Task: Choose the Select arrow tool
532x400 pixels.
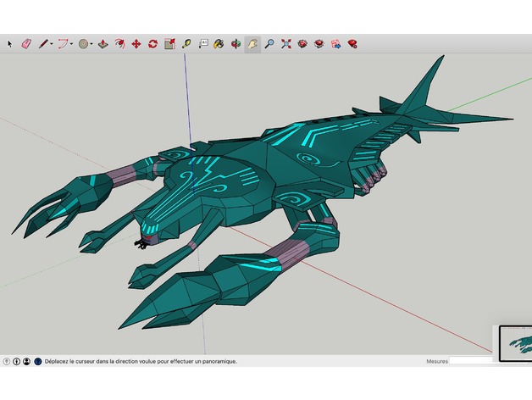Action: tap(10, 43)
